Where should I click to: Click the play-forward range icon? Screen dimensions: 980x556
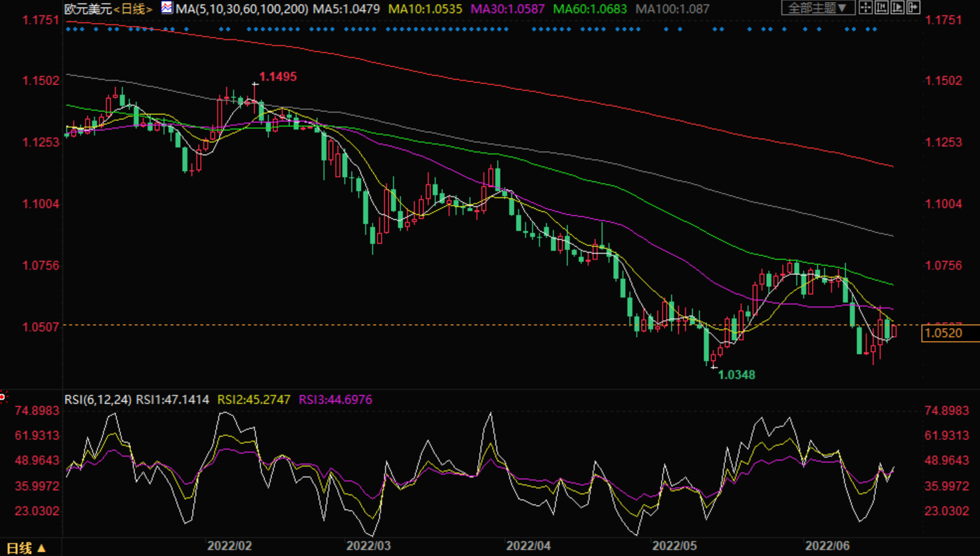click(897, 8)
